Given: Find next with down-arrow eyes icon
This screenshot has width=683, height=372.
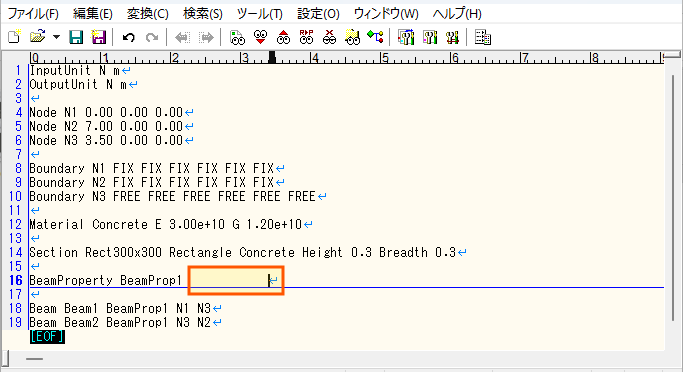Looking at the screenshot, I should click(x=260, y=37).
